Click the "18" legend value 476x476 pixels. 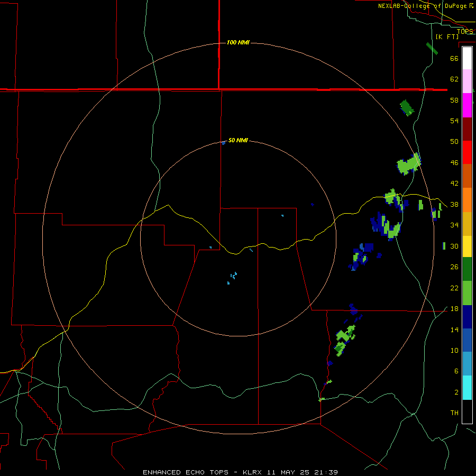(454, 309)
